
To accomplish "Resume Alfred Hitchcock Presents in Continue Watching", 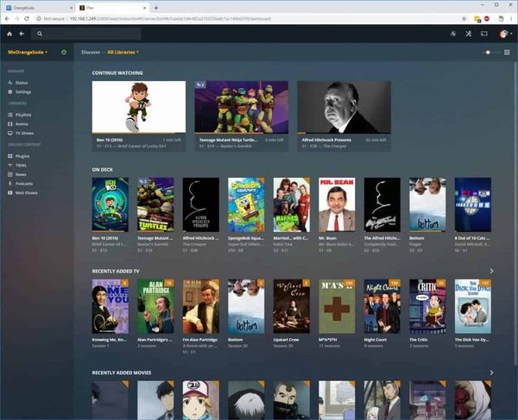I will coord(344,107).
